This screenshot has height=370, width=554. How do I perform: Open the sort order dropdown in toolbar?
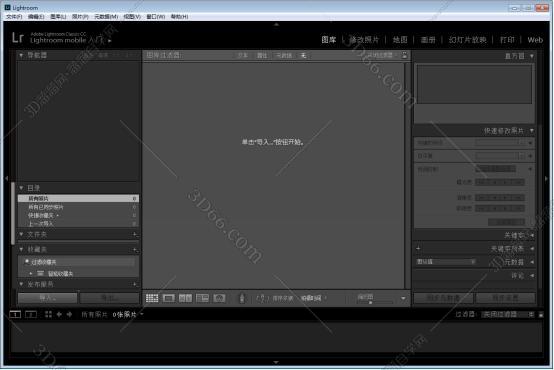[313, 299]
